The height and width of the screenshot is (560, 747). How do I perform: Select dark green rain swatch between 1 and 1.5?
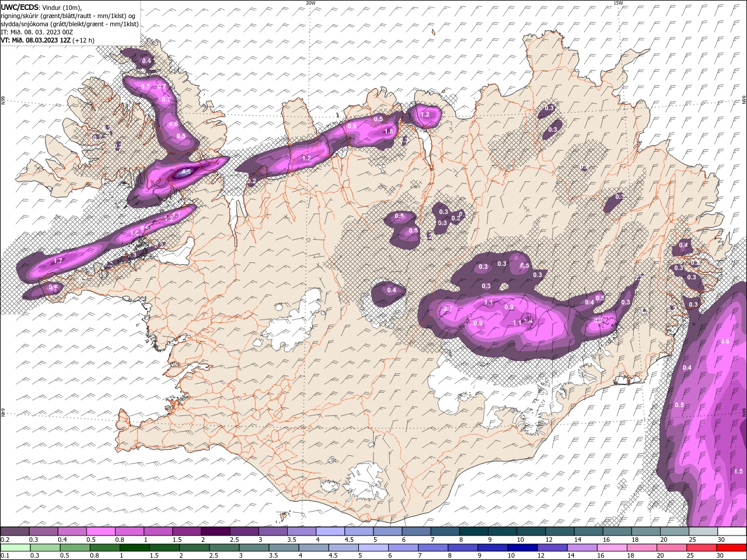point(134,547)
